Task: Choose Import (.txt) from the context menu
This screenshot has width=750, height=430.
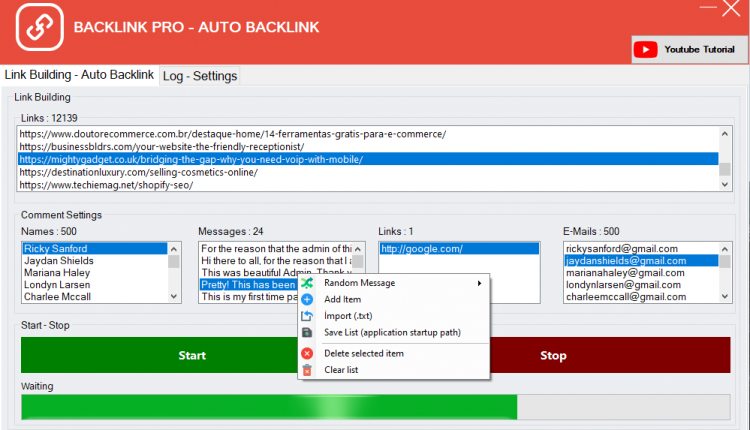Action: point(394,316)
